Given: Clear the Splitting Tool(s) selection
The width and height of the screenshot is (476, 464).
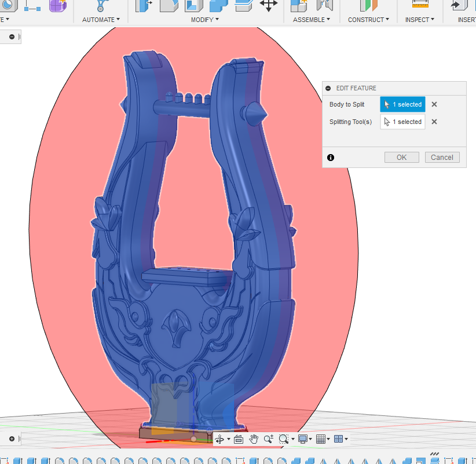Looking at the screenshot, I should pyautogui.click(x=434, y=122).
